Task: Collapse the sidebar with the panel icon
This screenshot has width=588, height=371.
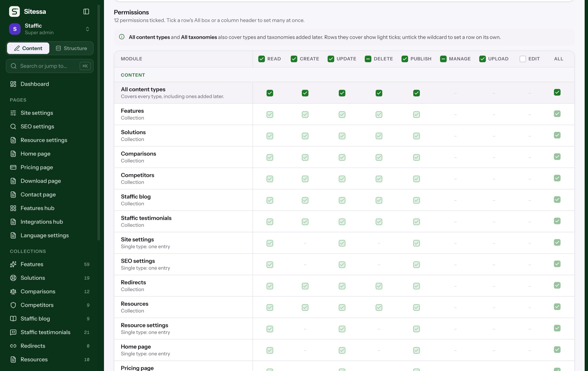Action: tap(86, 12)
